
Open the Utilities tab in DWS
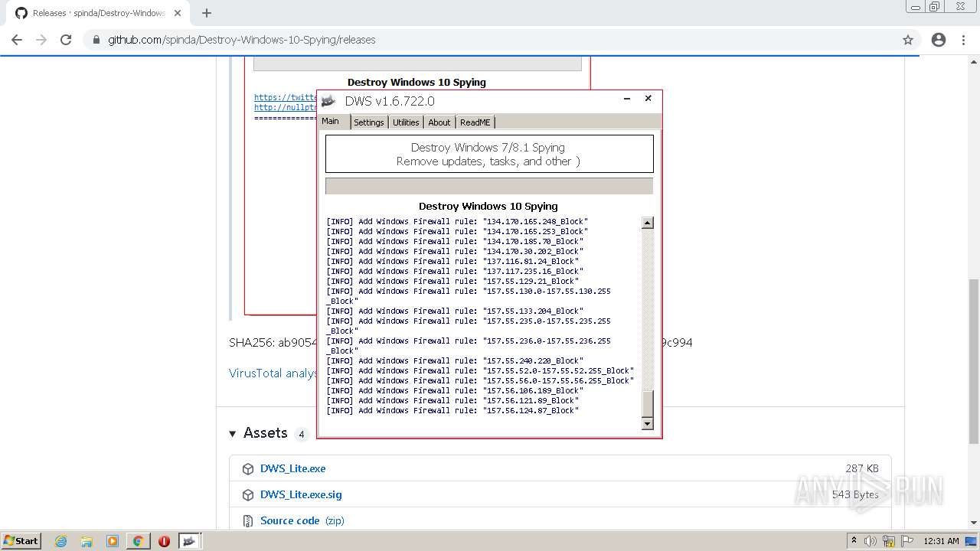[406, 122]
